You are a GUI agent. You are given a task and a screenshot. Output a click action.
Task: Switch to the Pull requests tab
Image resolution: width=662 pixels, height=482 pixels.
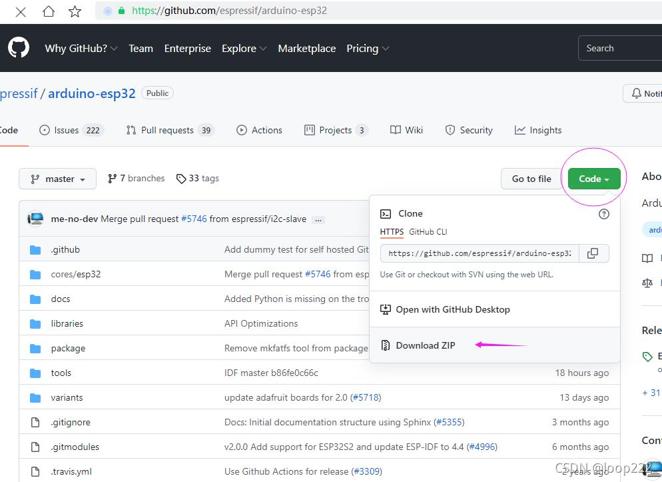[170, 130]
